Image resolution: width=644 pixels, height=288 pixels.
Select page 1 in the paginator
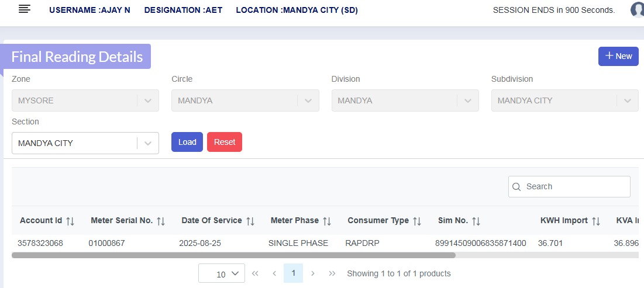[293, 273]
